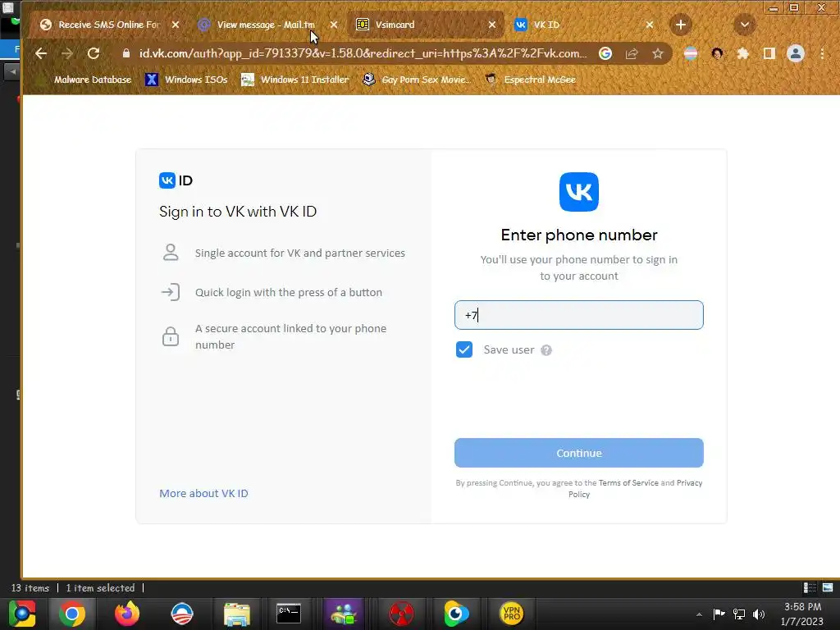The height and width of the screenshot is (630, 840).
Task: Uncheck the Save user checkbox
Action: pos(464,349)
